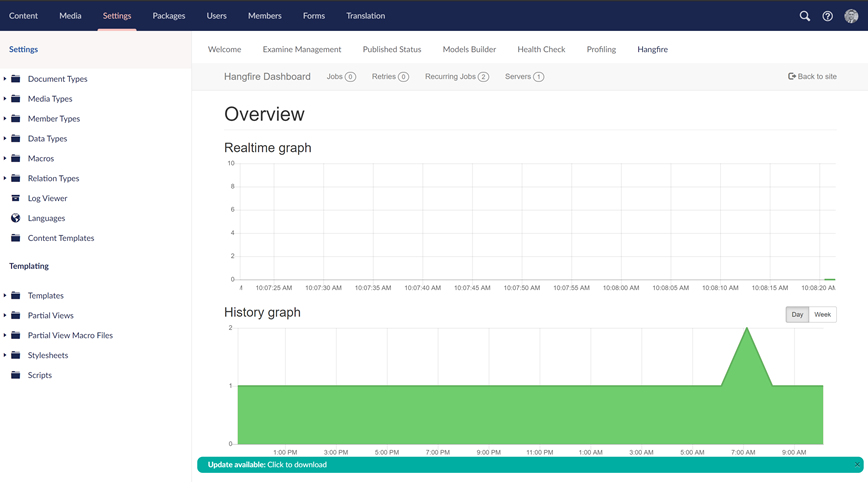868x482 pixels.
Task: Click the Stylesheets folder icon
Action: pos(16,355)
